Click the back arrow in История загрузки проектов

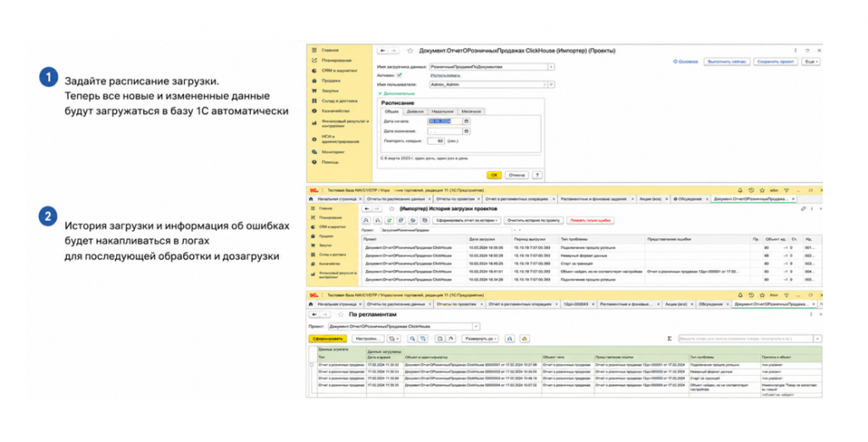(366, 209)
